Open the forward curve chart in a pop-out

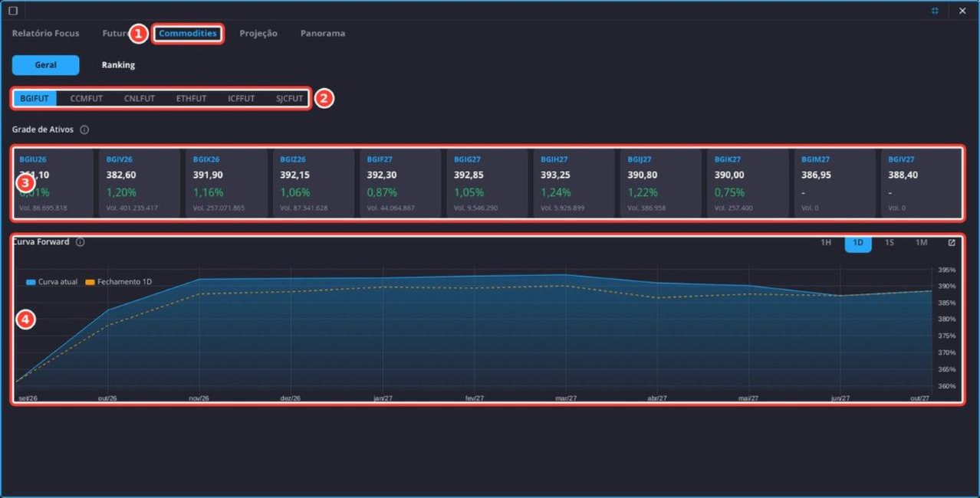pyautogui.click(x=952, y=243)
